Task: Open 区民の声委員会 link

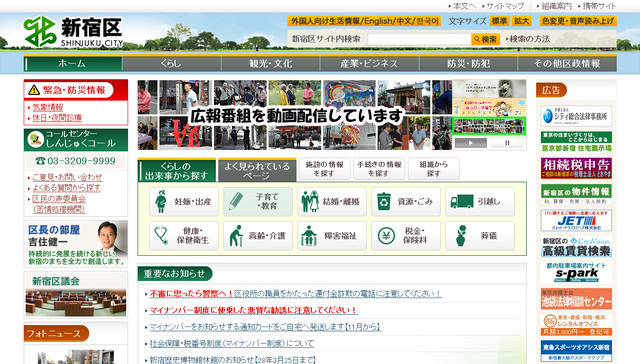Action: (x=59, y=204)
